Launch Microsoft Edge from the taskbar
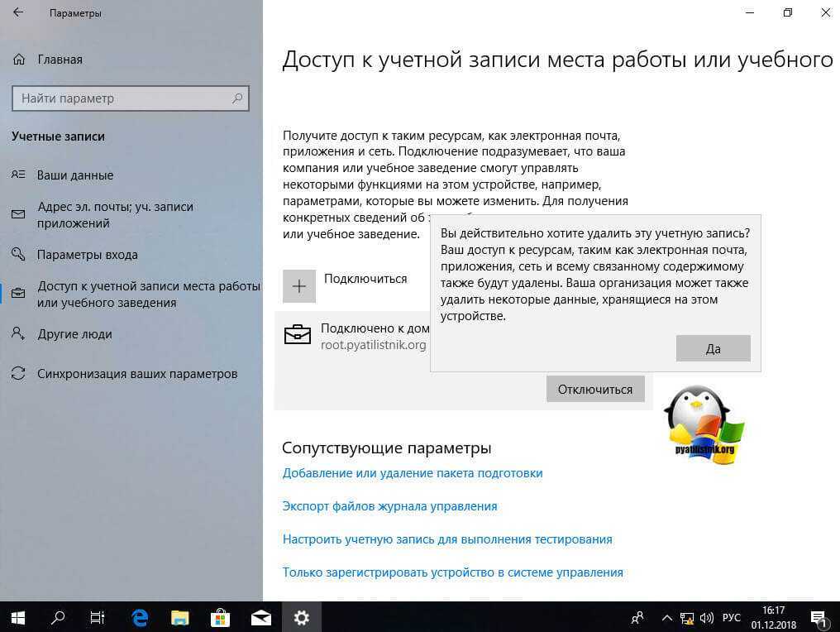 pos(140,617)
